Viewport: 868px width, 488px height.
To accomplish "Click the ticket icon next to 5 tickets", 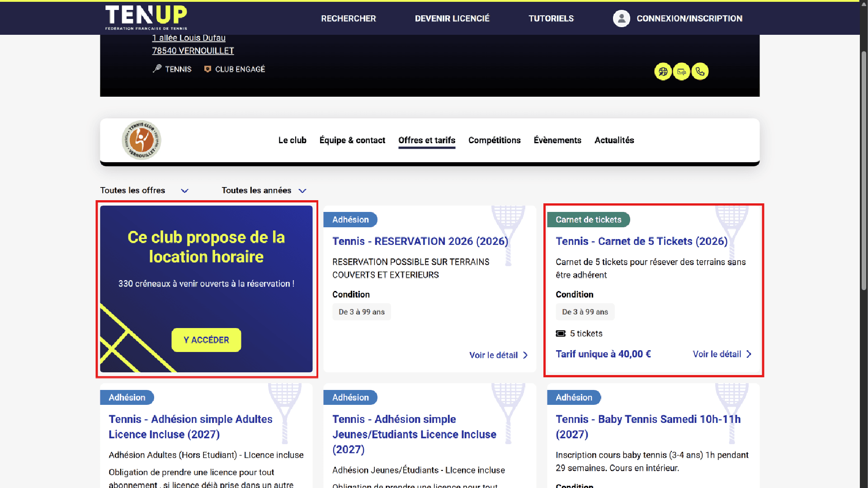I will coord(561,333).
